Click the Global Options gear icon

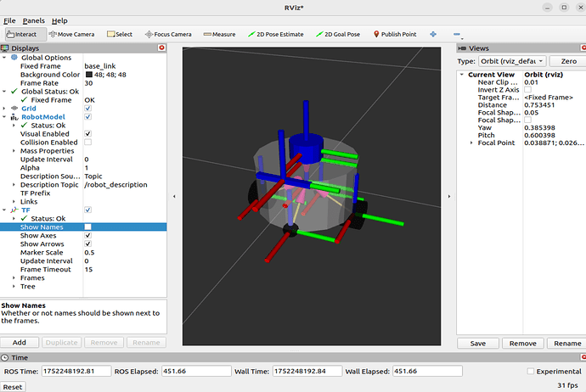14,58
